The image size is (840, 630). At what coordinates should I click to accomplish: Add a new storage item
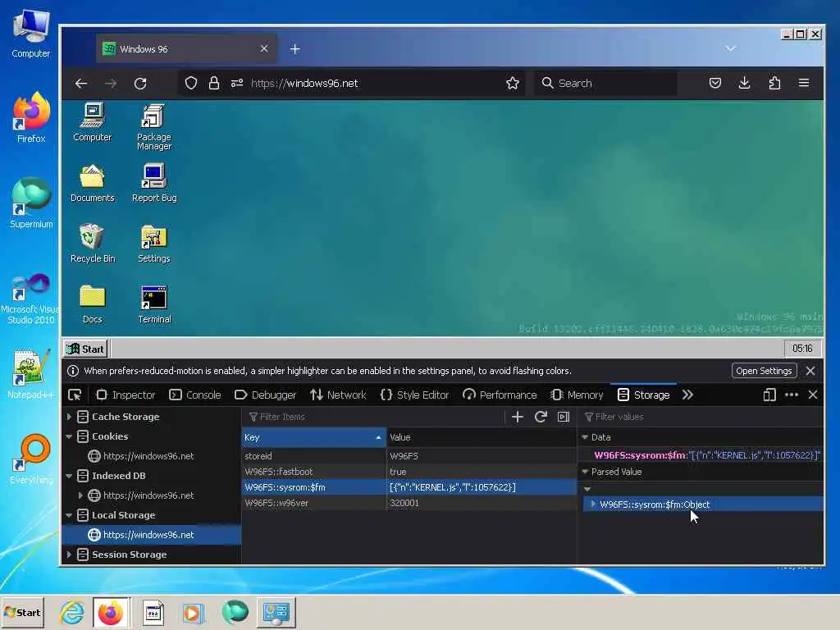click(517, 417)
